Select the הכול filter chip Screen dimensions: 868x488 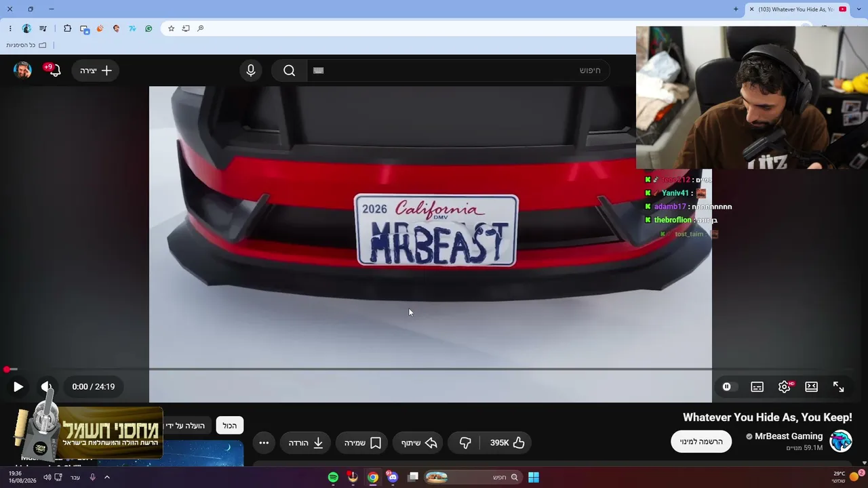click(x=230, y=426)
